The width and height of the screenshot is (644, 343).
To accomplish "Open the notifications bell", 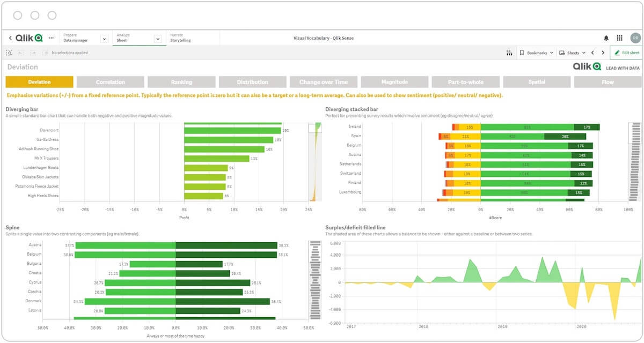I will [x=606, y=38].
